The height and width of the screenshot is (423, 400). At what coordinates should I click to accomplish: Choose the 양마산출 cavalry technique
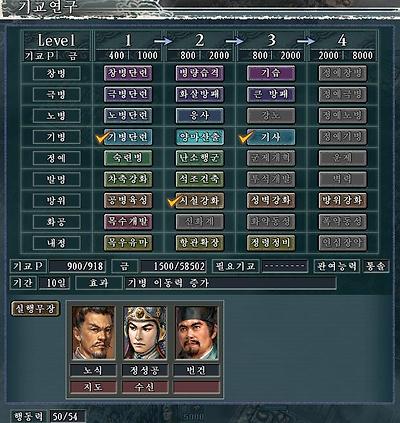[200, 137]
